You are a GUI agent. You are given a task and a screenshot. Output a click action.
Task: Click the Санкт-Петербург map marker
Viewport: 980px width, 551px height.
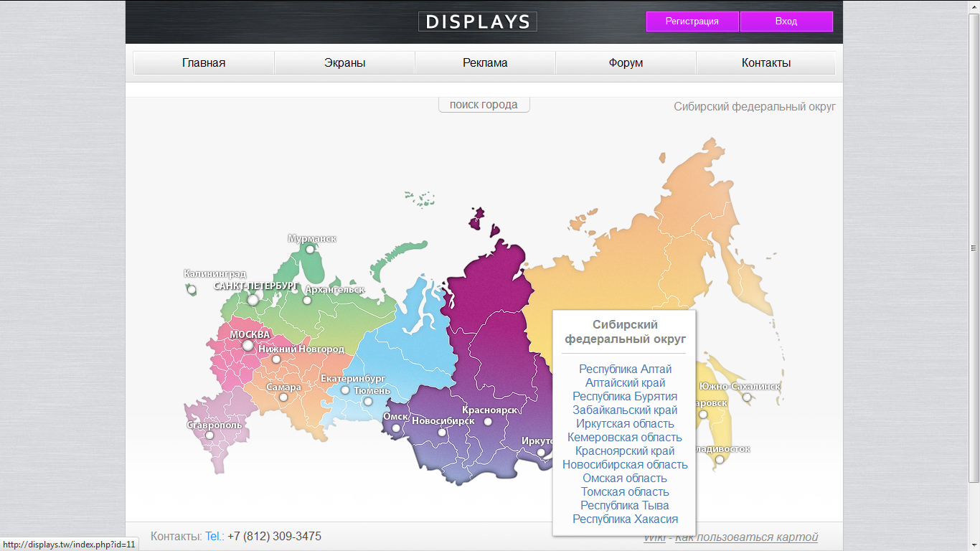coord(253,300)
